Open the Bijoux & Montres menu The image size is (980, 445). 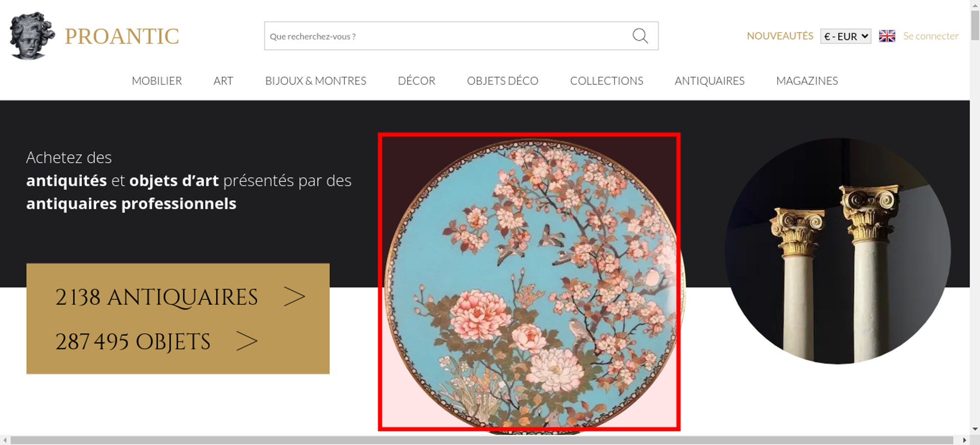pos(316,81)
